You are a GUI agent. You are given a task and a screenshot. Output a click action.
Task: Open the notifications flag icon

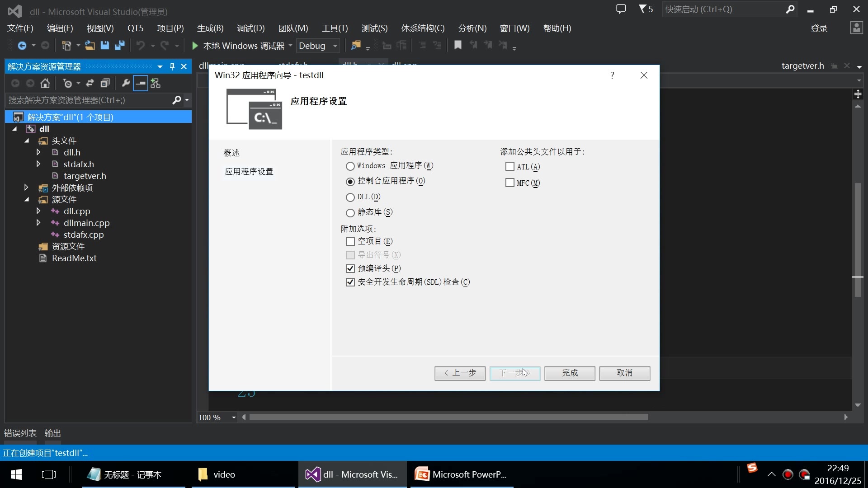click(646, 9)
